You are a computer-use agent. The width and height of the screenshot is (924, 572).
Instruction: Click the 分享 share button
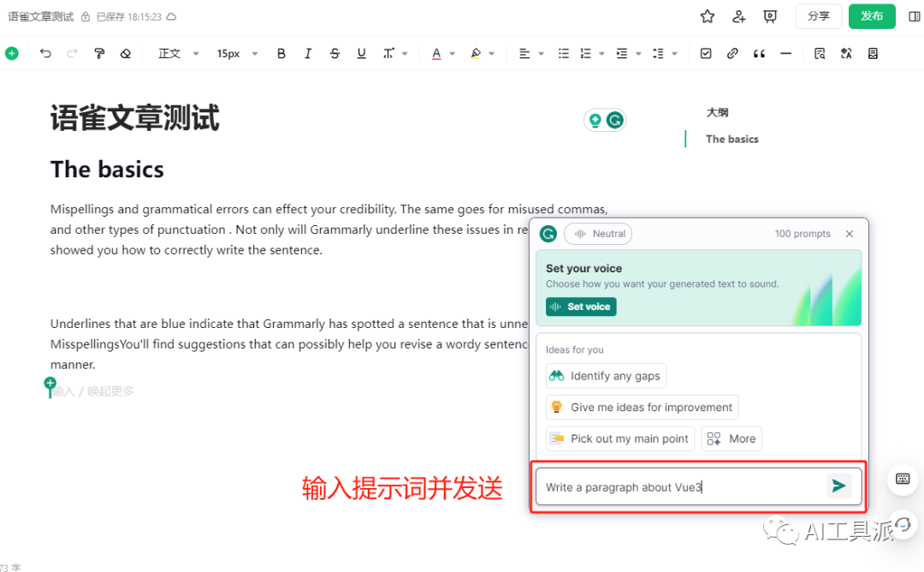pyautogui.click(x=819, y=16)
